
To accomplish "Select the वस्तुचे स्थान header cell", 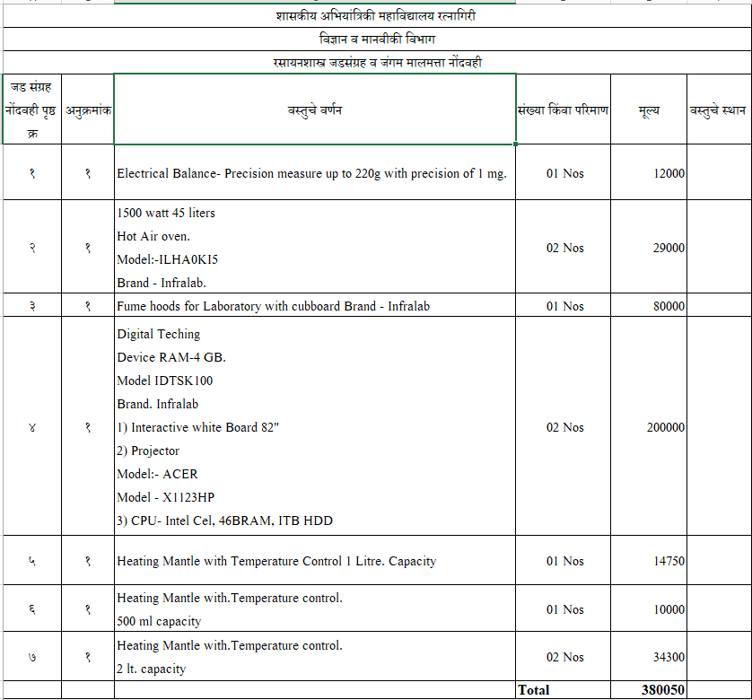I will (x=718, y=110).
